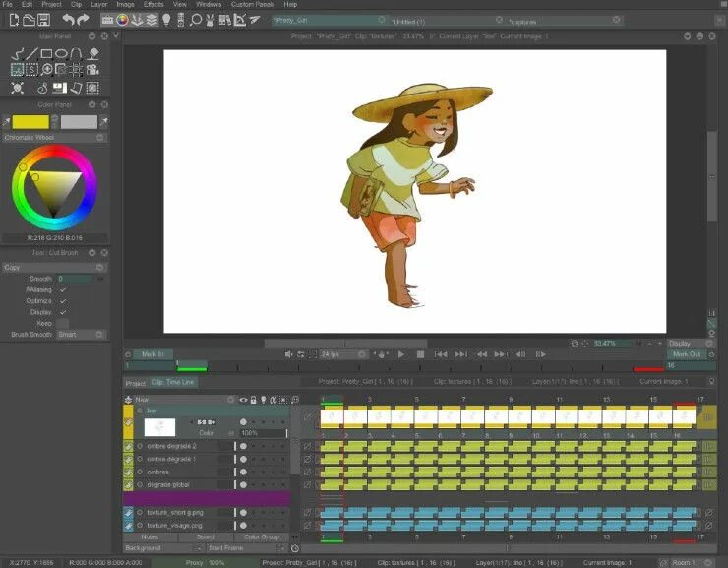Click the paper plane toolbar icon

[255, 20]
